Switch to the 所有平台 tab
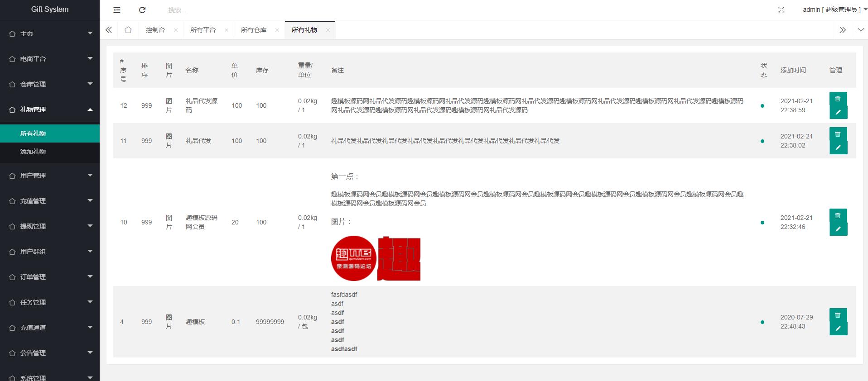Viewport: 868px width, 381px height. pyautogui.click(x=203, y=30)
